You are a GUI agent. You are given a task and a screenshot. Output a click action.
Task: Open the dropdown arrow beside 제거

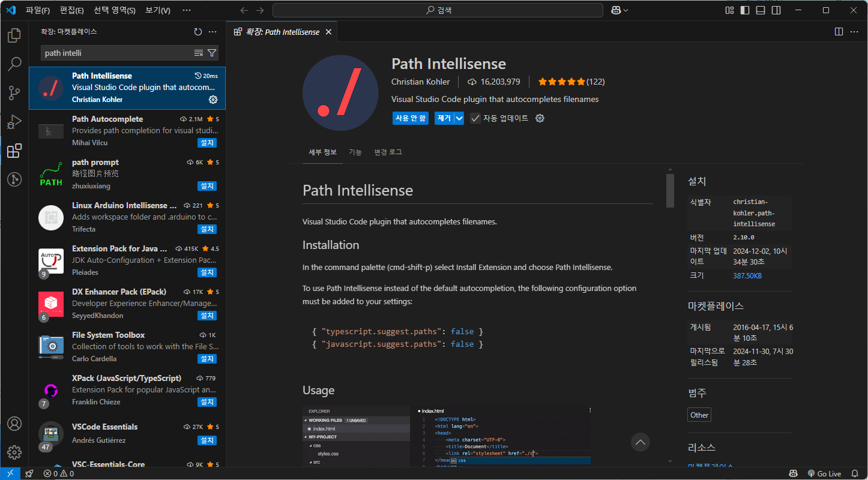(x=459, y=118)
